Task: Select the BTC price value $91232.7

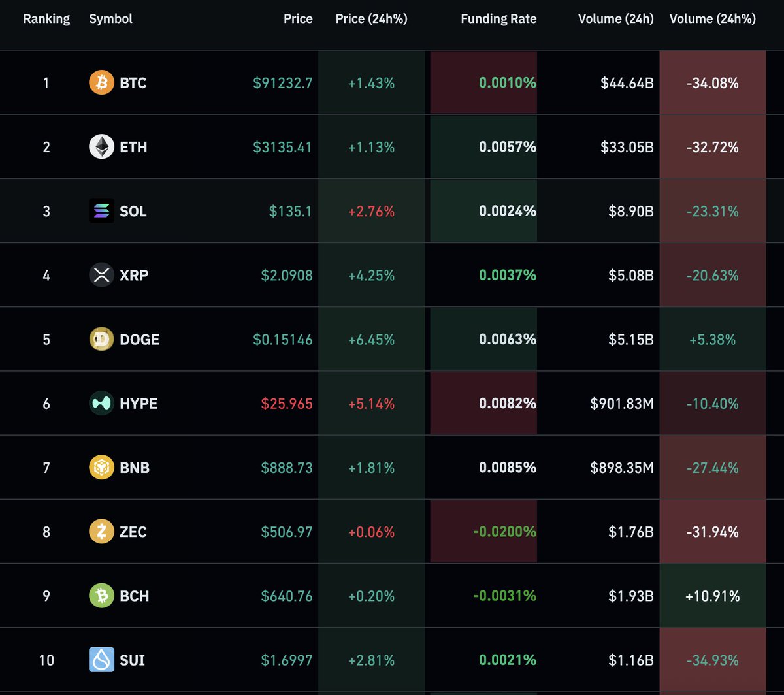Action: coord(282,83)
